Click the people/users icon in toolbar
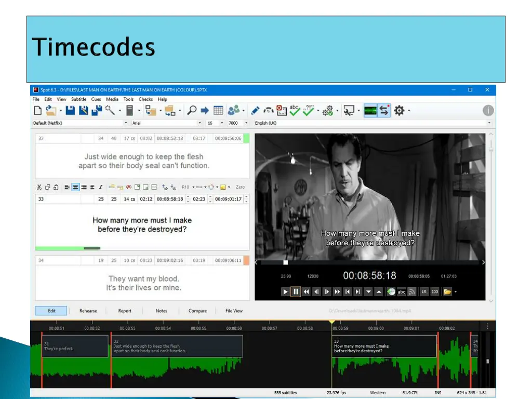This screenshot has width=532, height=399. pos(233,110)
